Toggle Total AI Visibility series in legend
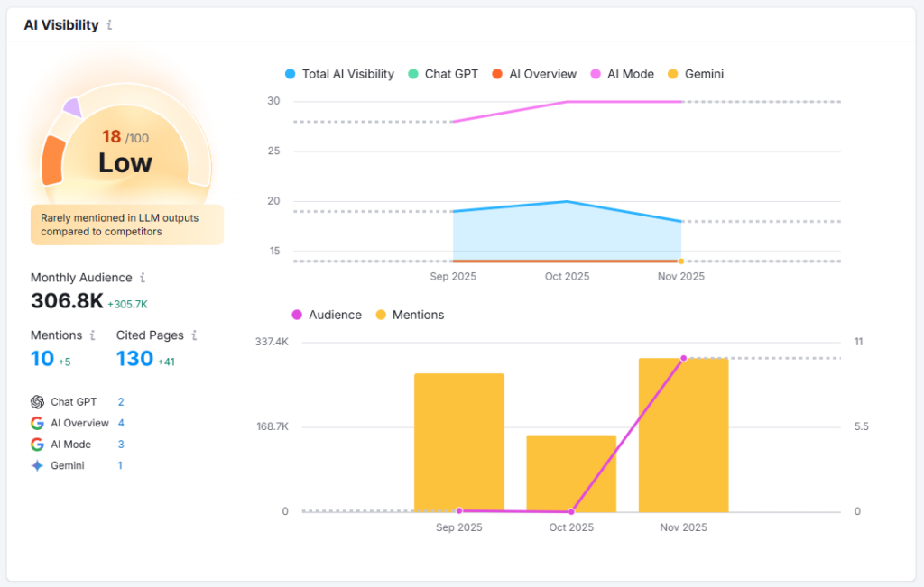The height and width of the screenshot is (587, 924). [339, 74]
